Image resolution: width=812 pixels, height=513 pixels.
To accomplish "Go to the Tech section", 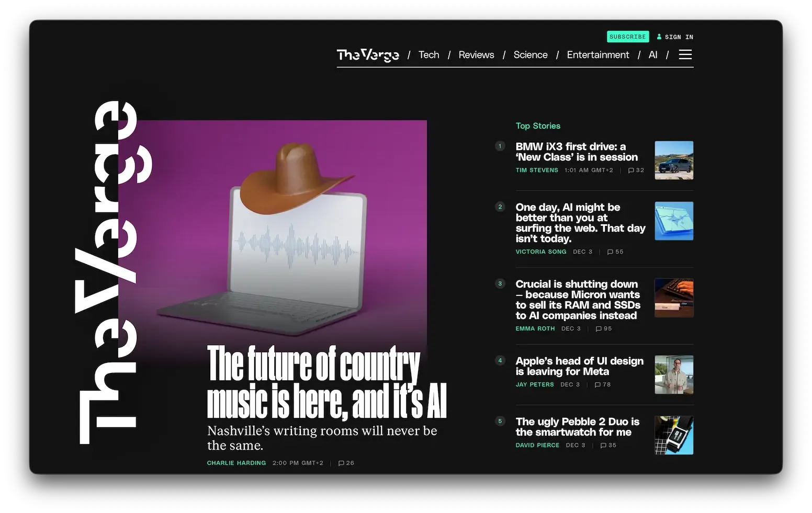I will [428, 55].
